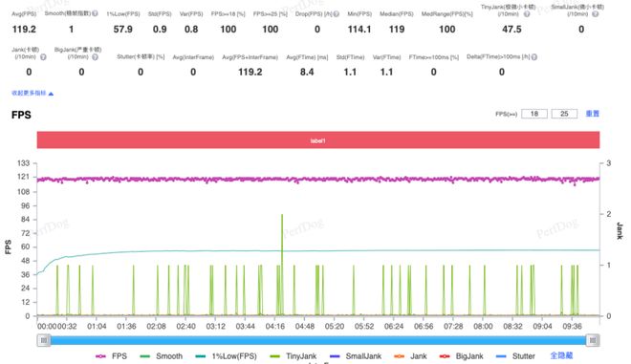Click the Avg(FPS) value 119.2

click(24, 30)
